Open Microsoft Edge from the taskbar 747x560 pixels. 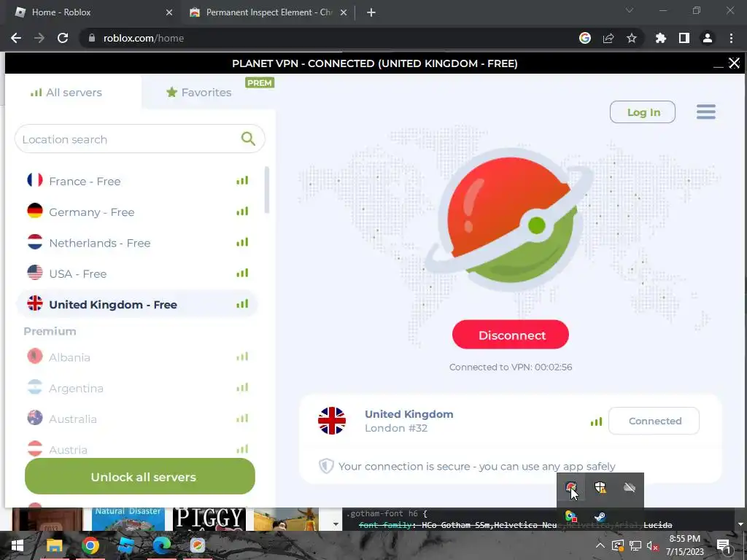161,545
